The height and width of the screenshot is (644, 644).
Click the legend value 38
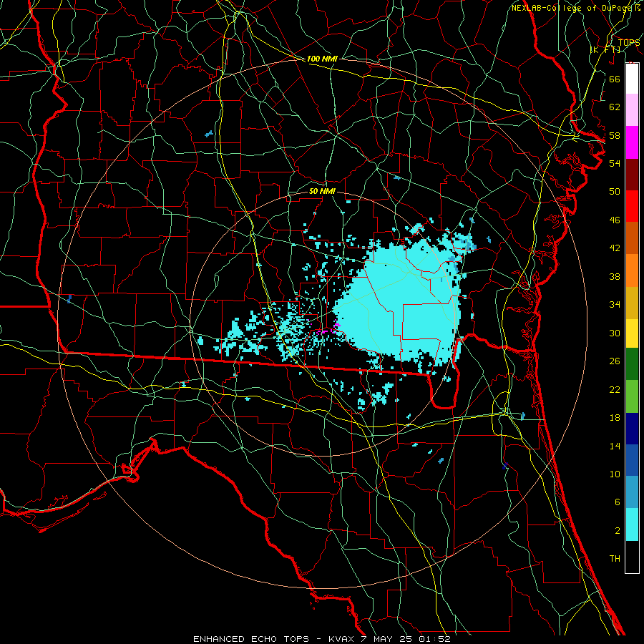pyautogui.click(x=615, y=276)
